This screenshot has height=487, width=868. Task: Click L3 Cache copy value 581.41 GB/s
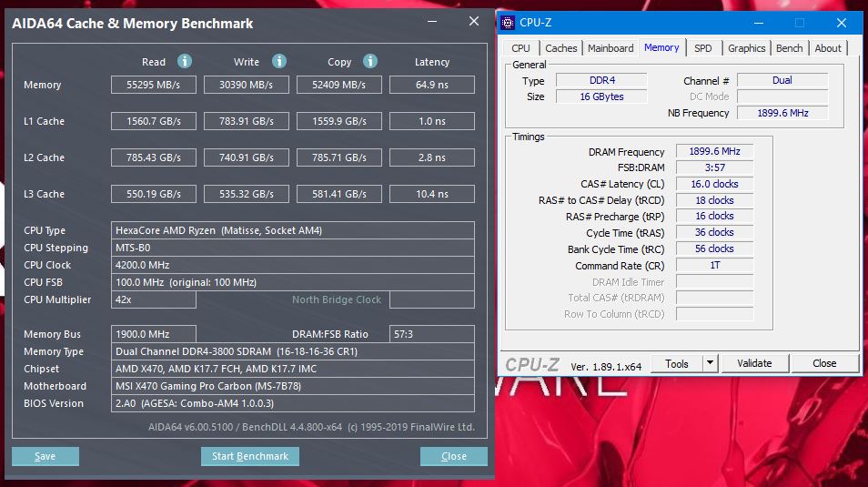point(338,195)
